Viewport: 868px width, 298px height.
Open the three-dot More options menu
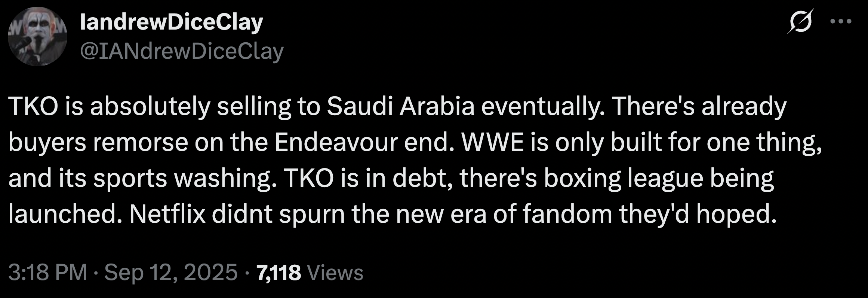coord(841,22)
